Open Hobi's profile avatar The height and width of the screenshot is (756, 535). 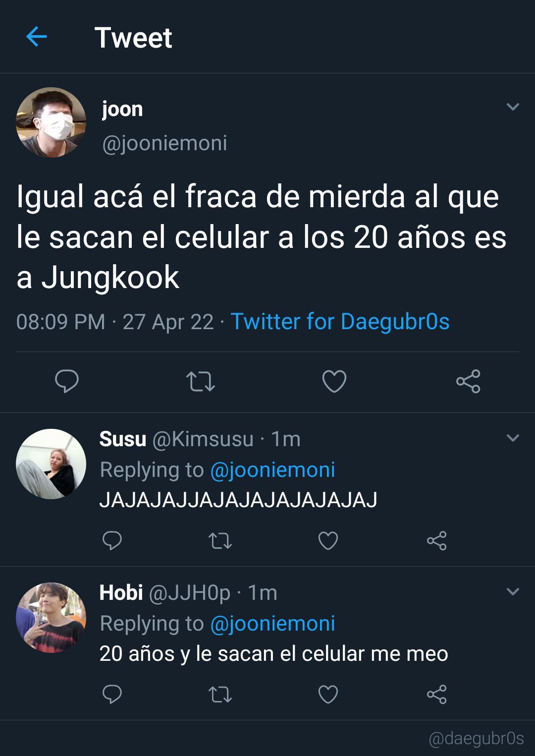point(51,617)
